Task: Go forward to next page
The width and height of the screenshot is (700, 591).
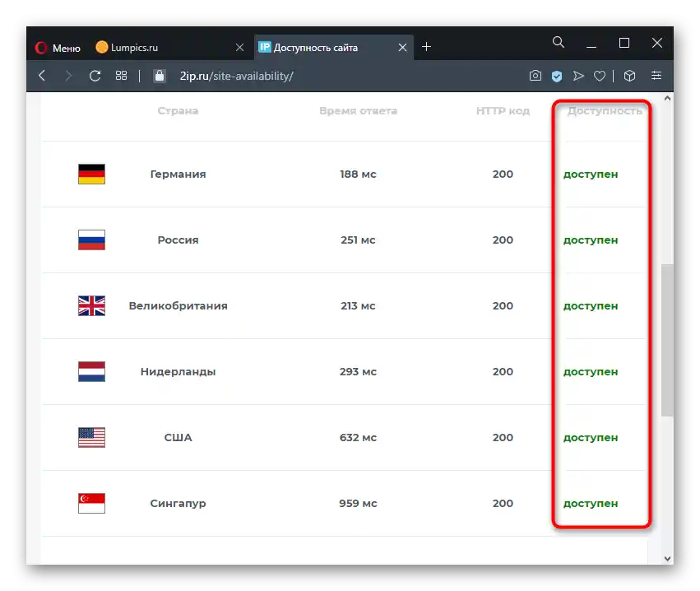Action: (68, 76)
